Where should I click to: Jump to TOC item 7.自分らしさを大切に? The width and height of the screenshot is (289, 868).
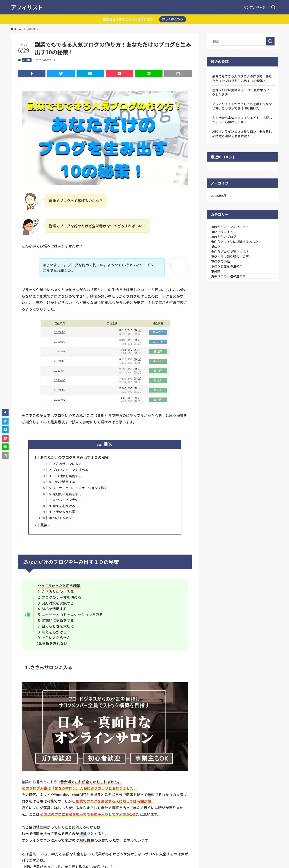pyautogui.click(x=65, y=500)
